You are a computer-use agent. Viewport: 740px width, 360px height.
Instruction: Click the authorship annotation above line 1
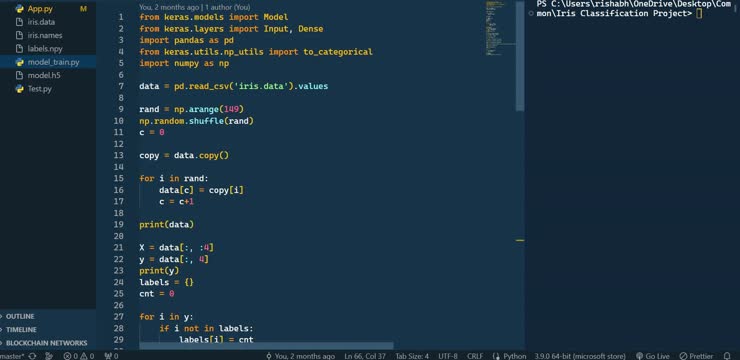pyautogui.click(x=195, y=8)
